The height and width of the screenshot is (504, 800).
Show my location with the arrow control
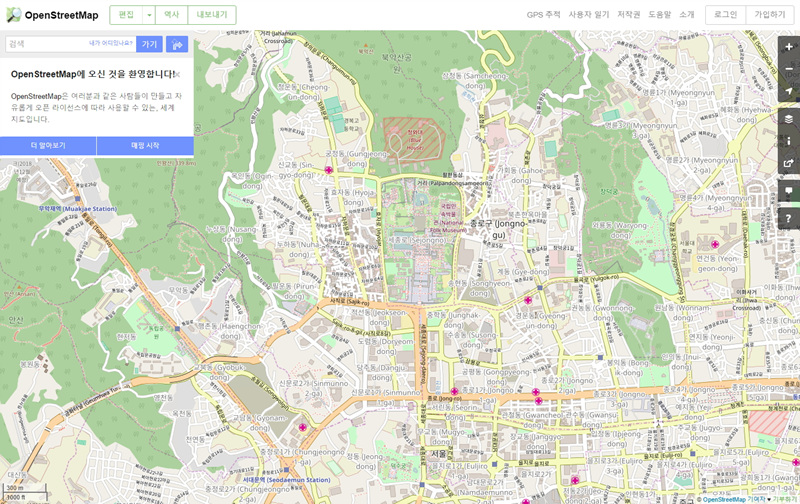tap(789, 91)
